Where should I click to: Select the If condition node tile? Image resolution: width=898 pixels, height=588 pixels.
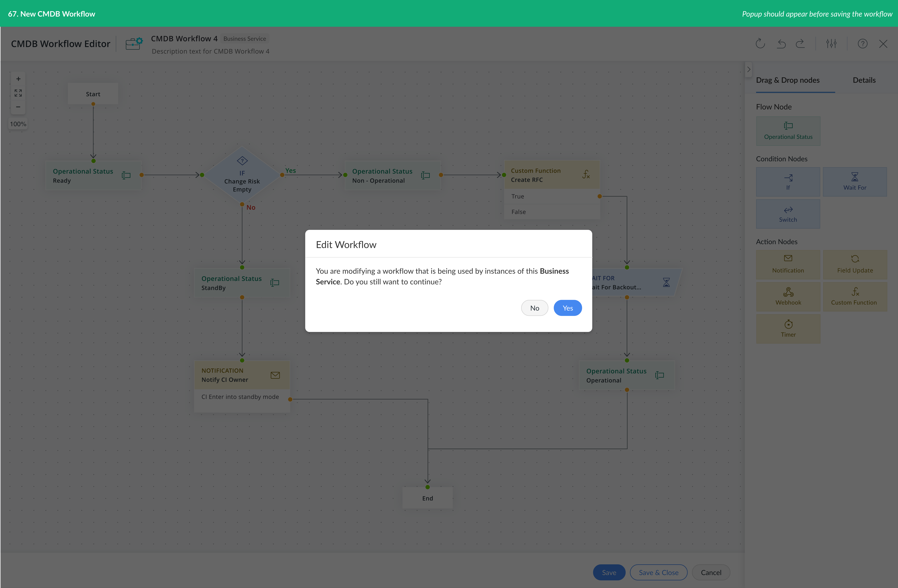tap(788, 182)
